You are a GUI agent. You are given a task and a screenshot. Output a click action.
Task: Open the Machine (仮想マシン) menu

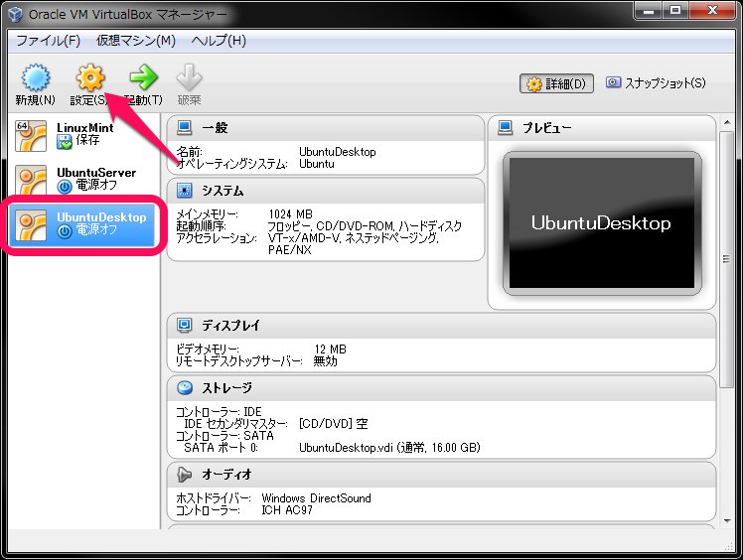click(136, 41)
